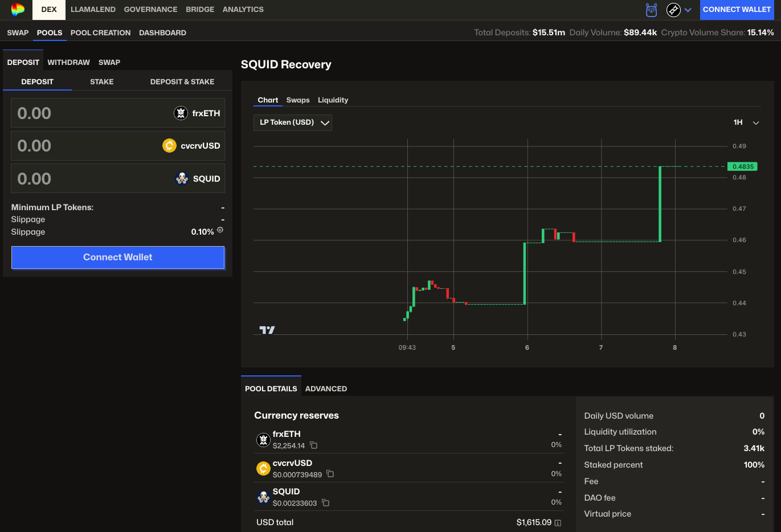Switch to the Liquidity tab
Screen dimensions: 781x532
pyautogui.click(x=333, y=100)
